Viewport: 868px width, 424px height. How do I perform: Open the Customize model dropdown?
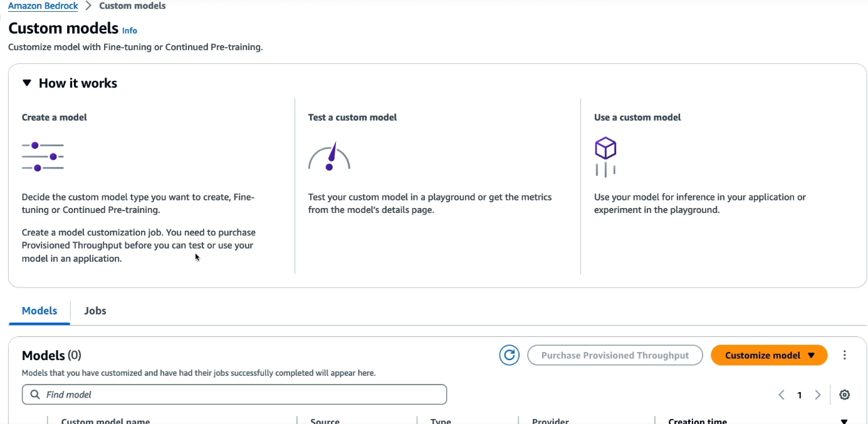pyautogui.click(x=769, y=355)
